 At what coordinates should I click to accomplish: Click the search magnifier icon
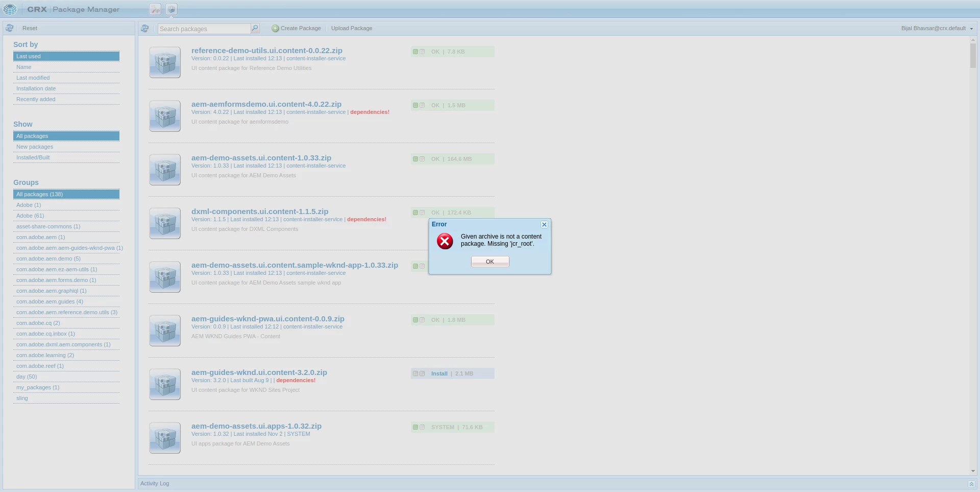(255, 28)
